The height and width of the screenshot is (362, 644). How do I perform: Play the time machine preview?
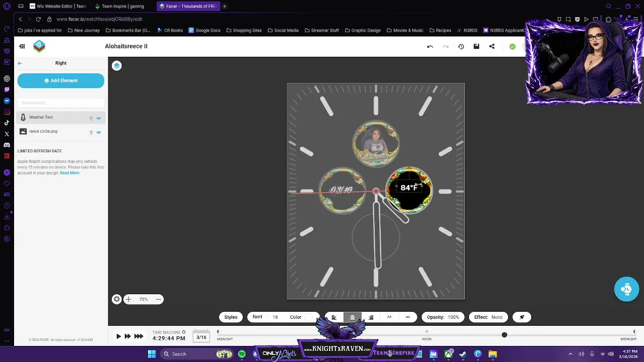pos(119,336)
